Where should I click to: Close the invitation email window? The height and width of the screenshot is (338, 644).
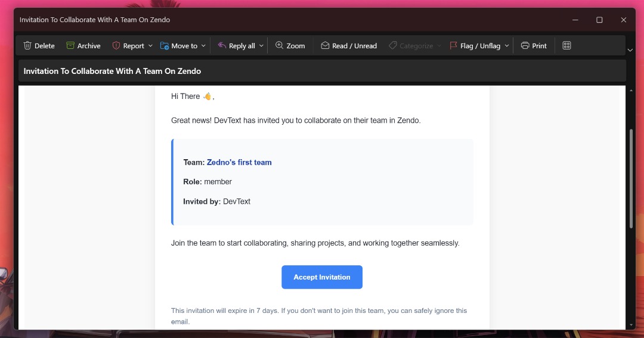point(624,20)
